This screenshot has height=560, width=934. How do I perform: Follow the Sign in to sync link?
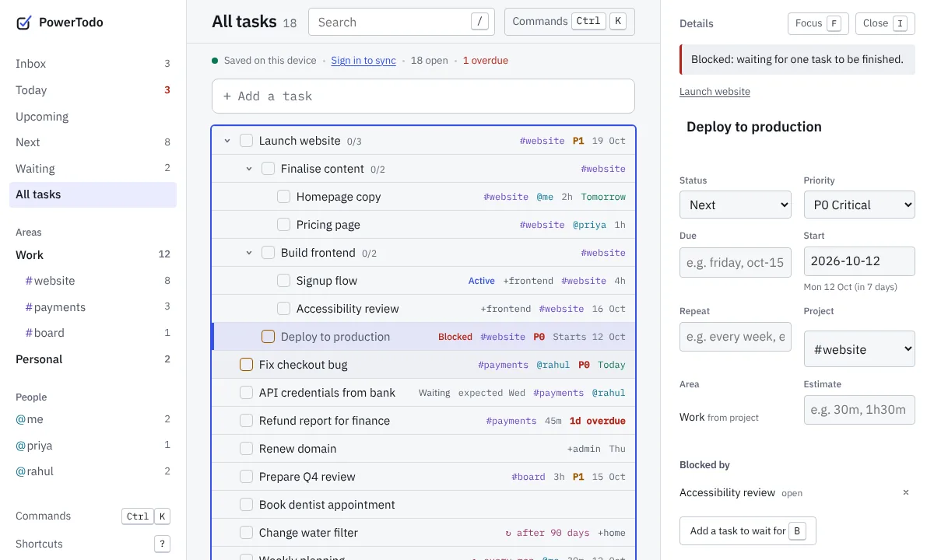click(363, 61)
